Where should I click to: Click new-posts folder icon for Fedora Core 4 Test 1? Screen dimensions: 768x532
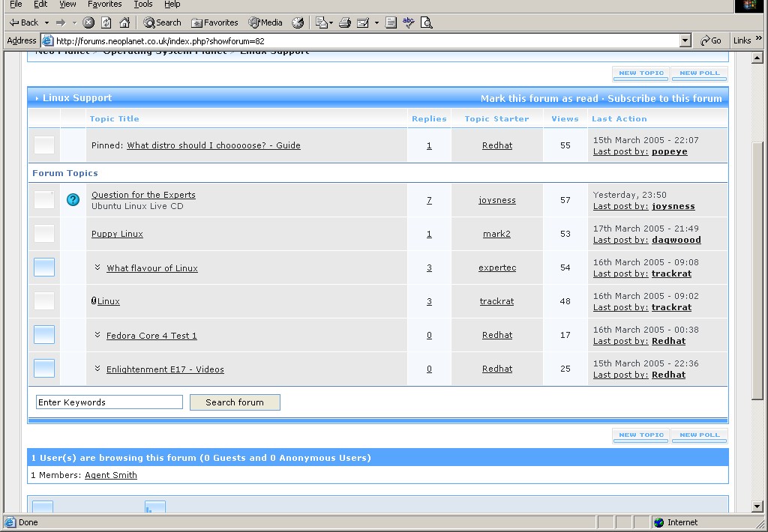(44, 335)
